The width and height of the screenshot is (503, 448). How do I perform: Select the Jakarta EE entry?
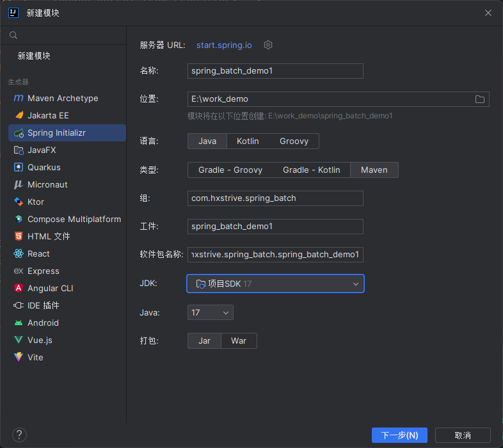coord(67,115)
